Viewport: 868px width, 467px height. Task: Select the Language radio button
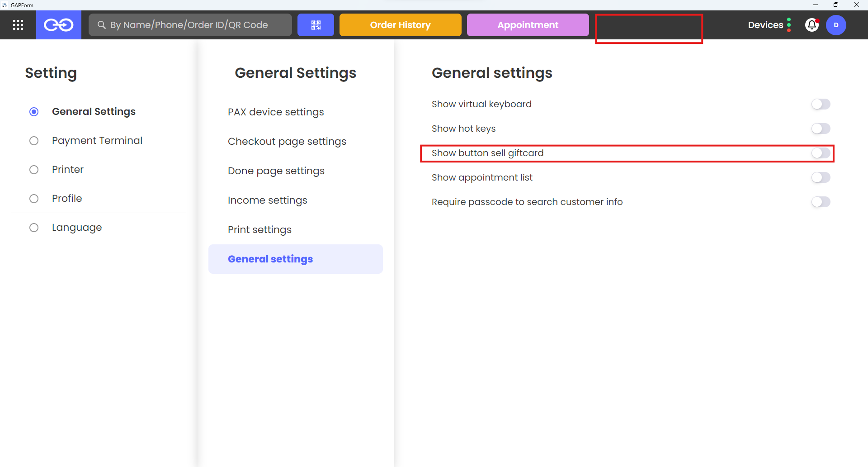tap(34, 228)
